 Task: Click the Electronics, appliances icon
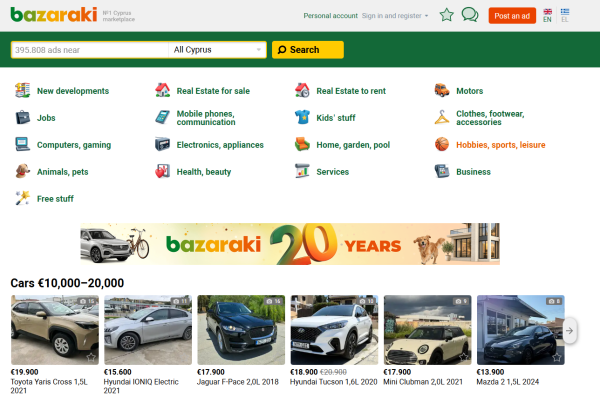162,145
